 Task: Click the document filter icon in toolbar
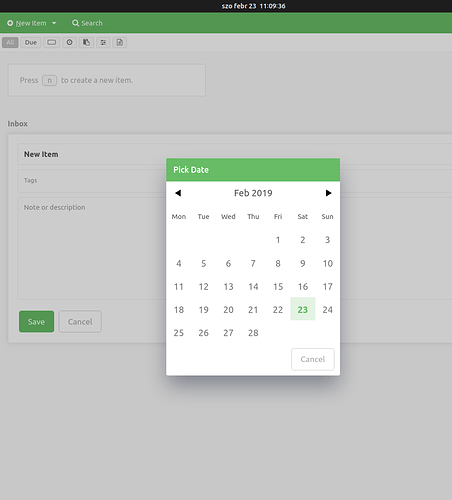pos(120,42)
